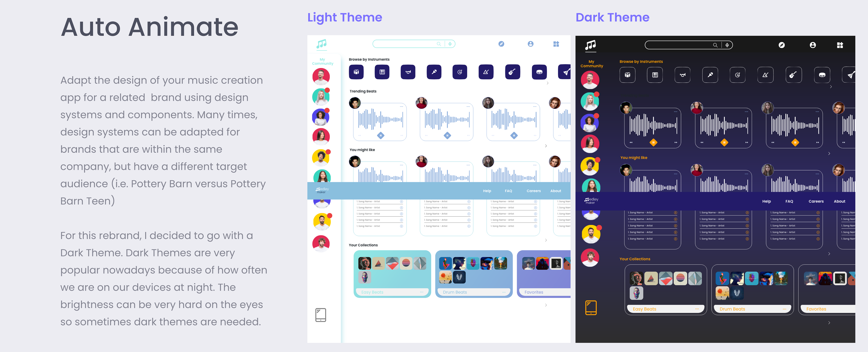Viewport: 868px width, 352px height.
Task: Play first song in dark theme song list
Action: pos(675,213)
